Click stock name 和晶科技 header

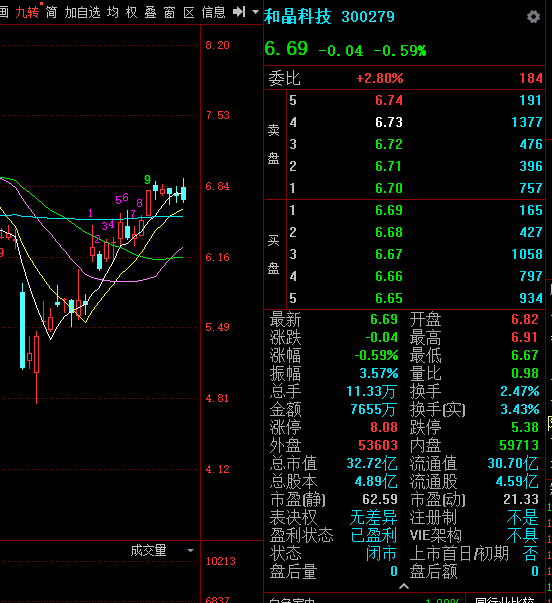click(298, 17)
